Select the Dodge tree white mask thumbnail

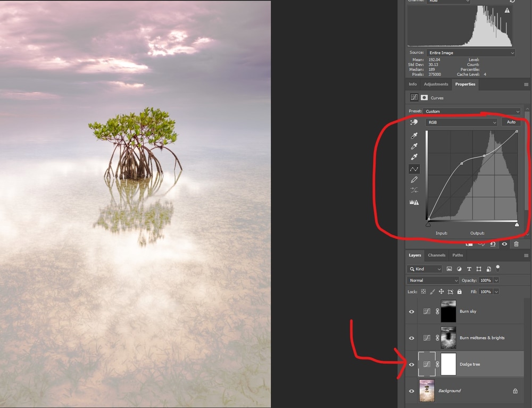[x=448, y=364]
